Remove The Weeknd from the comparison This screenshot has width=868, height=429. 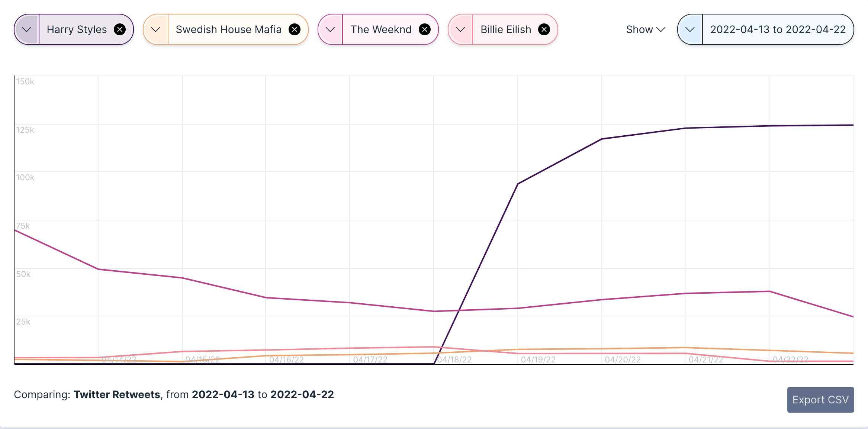click(x=425, y=29)
